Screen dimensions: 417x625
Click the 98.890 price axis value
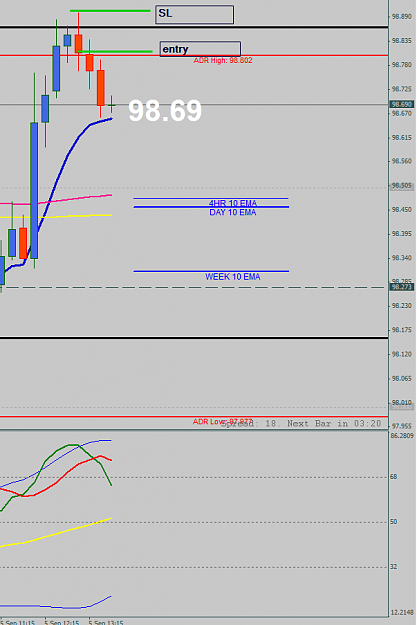401,17
